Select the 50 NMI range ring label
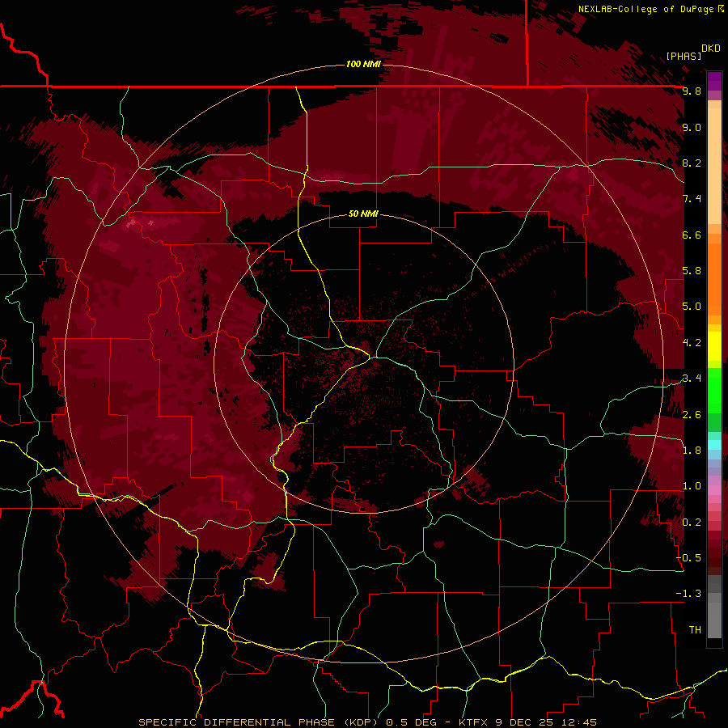728x728 pixels. (363, 214)
